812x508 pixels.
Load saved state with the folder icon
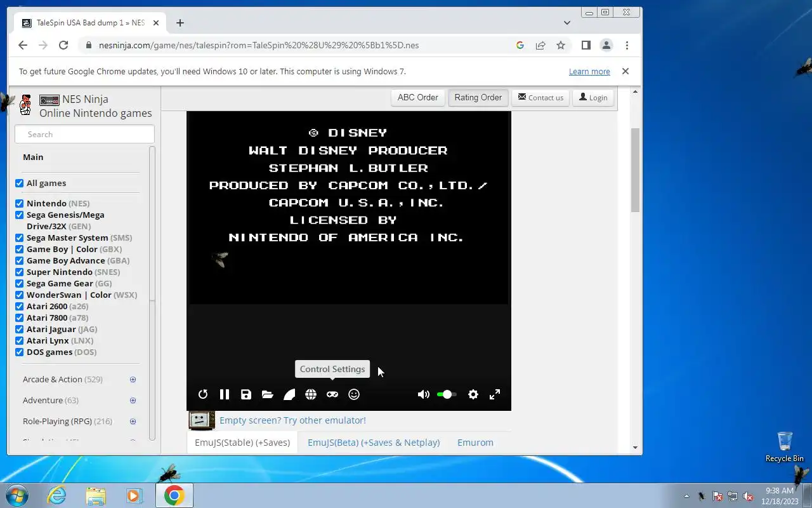point(268,394)
